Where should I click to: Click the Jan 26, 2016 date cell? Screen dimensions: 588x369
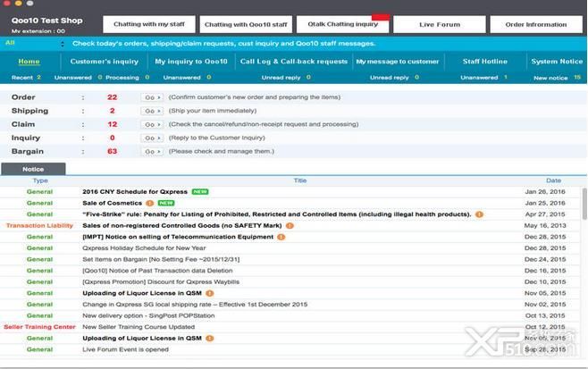pyautogui.click(x=545, y=191)
